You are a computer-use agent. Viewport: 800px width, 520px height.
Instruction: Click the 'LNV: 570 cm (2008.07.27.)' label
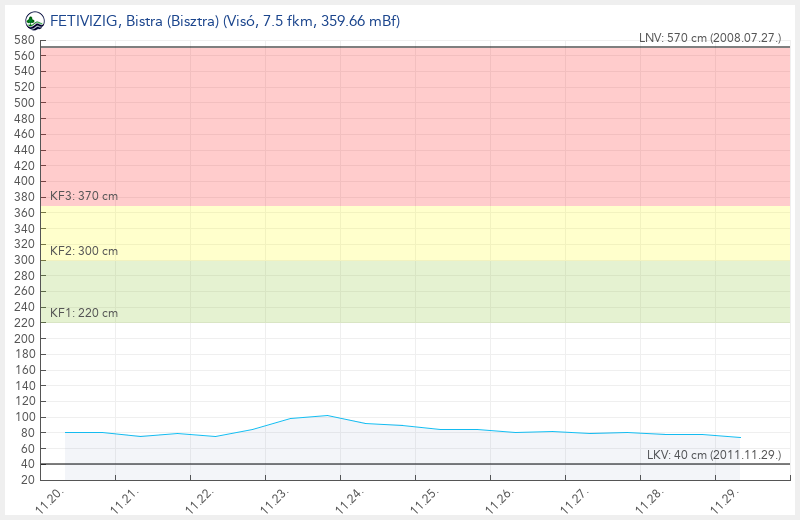[709, 38]
